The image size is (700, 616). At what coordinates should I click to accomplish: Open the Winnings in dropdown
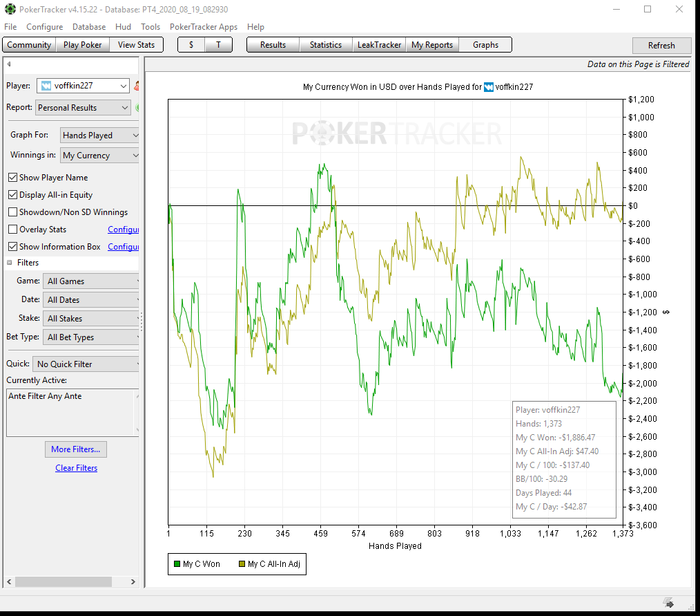pos(100,155)
